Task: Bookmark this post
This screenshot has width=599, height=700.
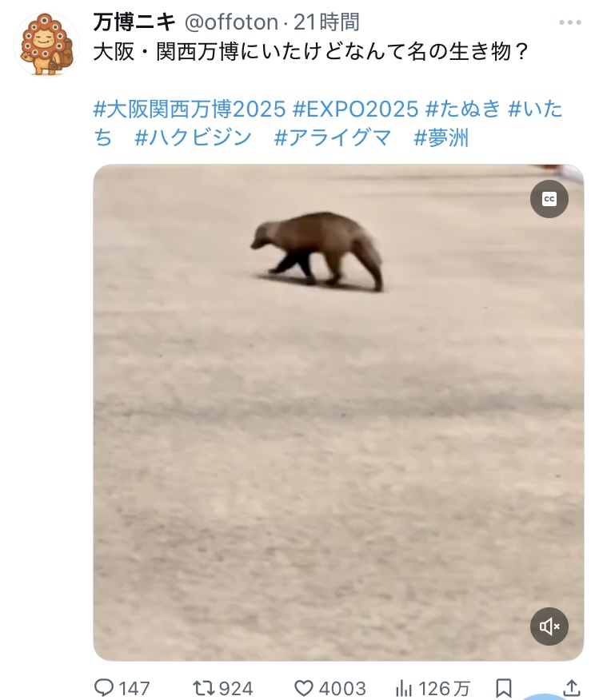Action: tap(504, 687)
